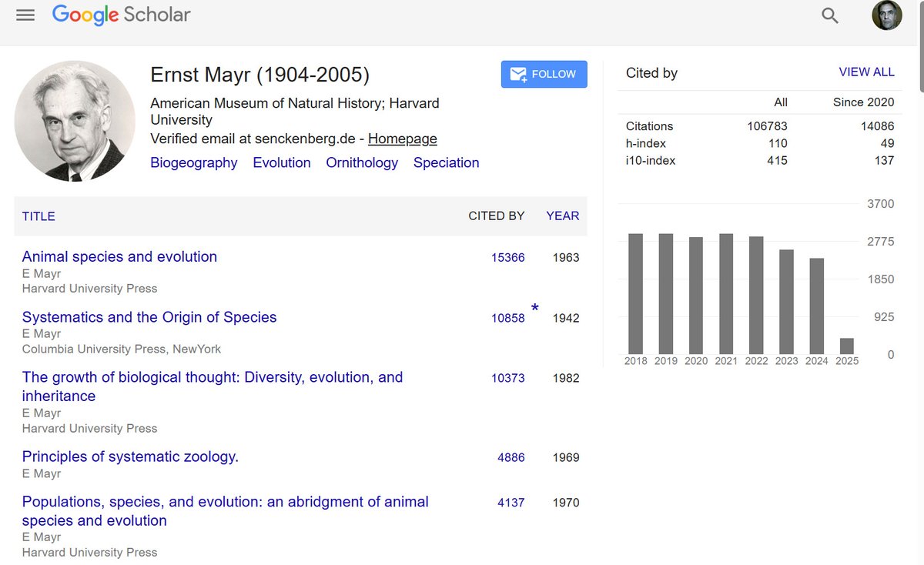Click the asterisk beside 10858 citations
The width and height of the screenshot is (924, 565).
click(535, 310)
